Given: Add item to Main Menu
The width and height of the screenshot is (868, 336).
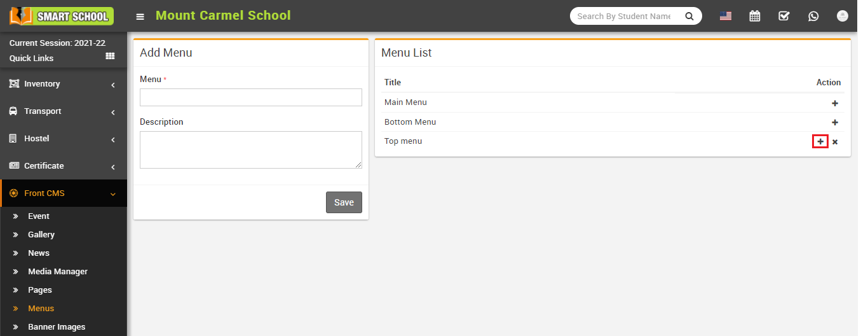Looking at the screenshot, I should tap(835, 103).
